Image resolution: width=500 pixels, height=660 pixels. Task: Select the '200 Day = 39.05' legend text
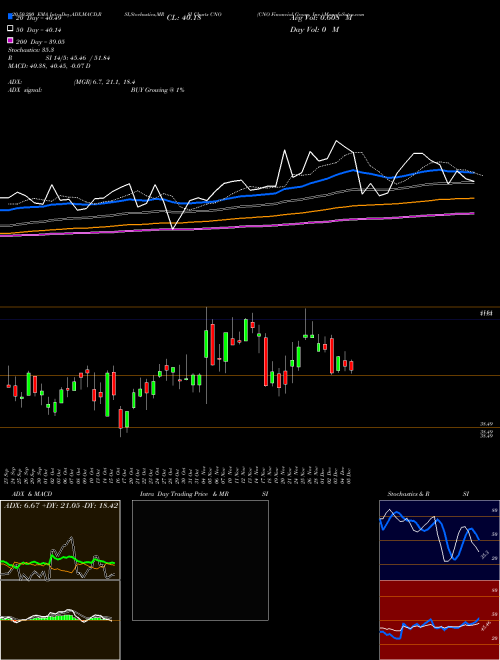pyautogui.click(x=40, y=42)
